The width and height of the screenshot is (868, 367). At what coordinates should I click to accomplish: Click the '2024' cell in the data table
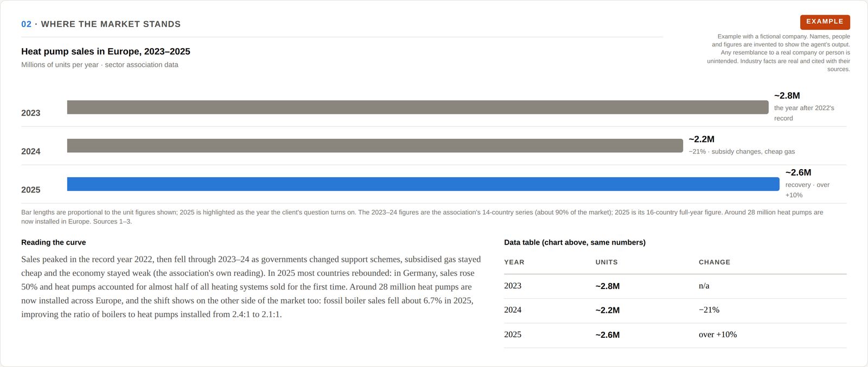(x=513, y=310)
